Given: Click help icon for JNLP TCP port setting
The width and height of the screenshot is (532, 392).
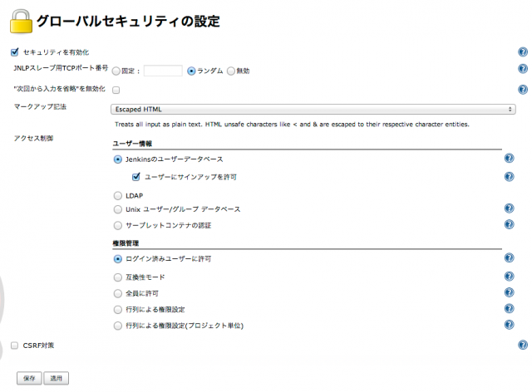Looking at the screenshot, I should [x=523, y=68].
